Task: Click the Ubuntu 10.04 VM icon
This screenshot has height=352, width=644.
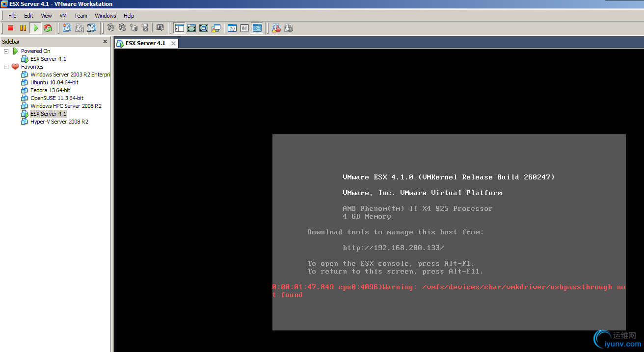Action: click(x=25, y=82)
